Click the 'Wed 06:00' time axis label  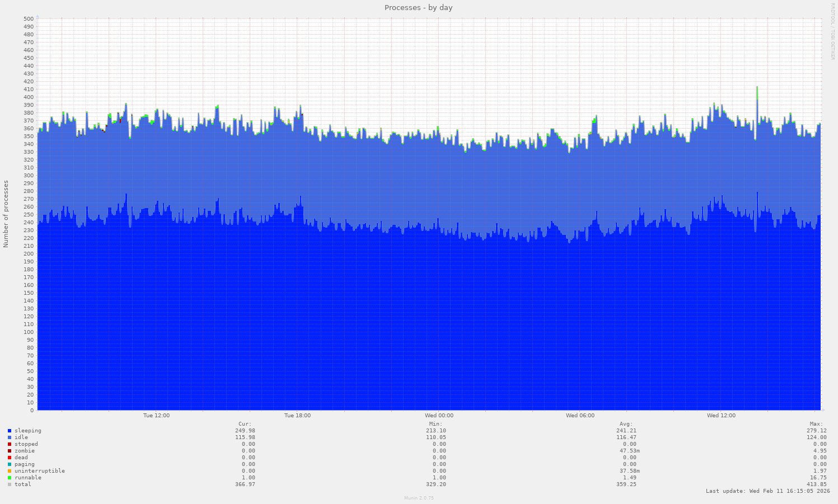tap(580, 416)
